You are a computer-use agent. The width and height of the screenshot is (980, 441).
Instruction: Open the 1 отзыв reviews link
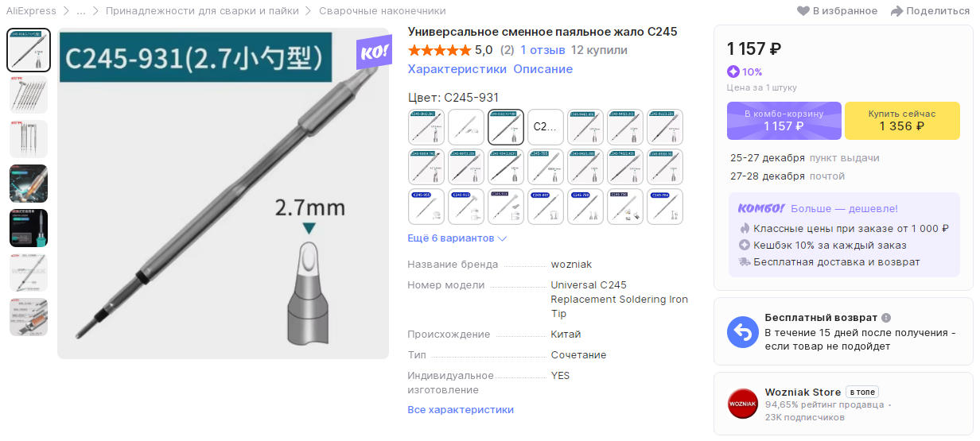pyautogui.click(x=542, y=50)
